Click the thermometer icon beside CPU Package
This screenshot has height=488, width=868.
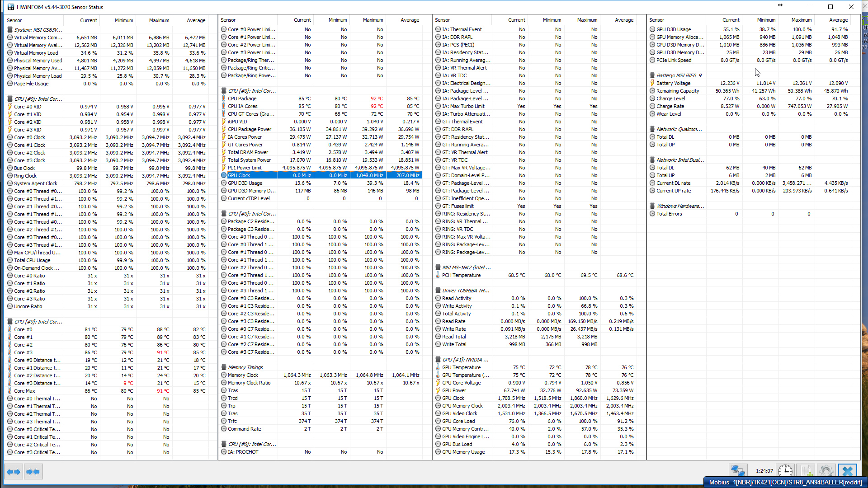[224, 99]
